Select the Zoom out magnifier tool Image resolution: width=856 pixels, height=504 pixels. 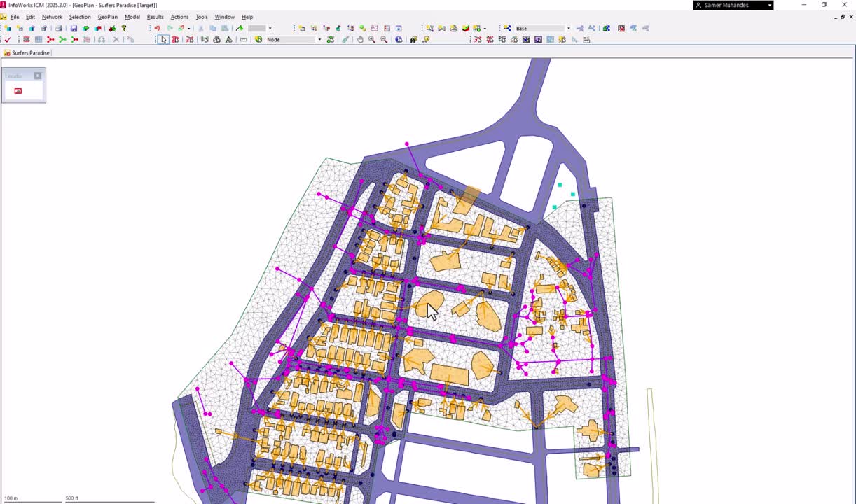[x=384, y=39]
